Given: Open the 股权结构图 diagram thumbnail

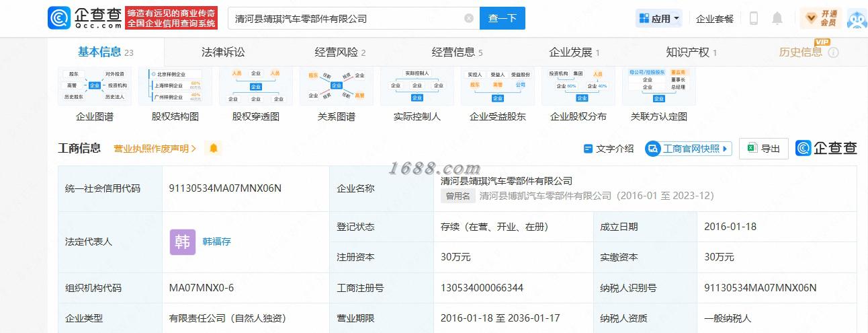Looking at the screenshot, I should point(175,86).
